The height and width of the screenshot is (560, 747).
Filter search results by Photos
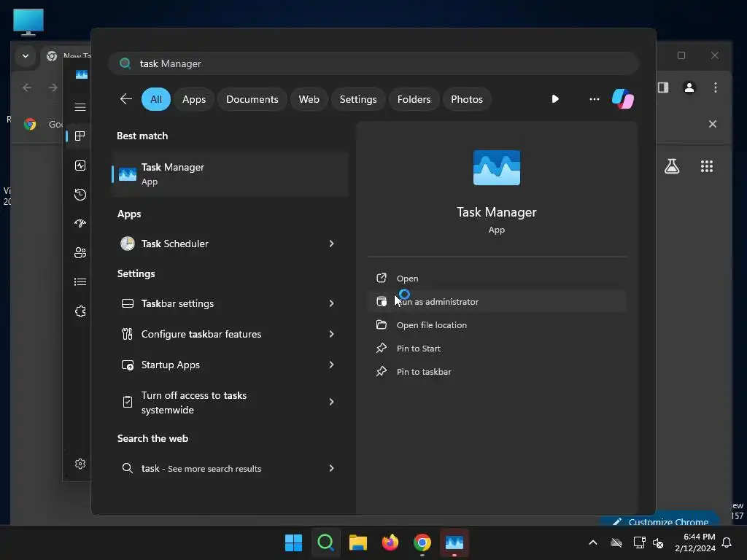click(x=466, y=99)
